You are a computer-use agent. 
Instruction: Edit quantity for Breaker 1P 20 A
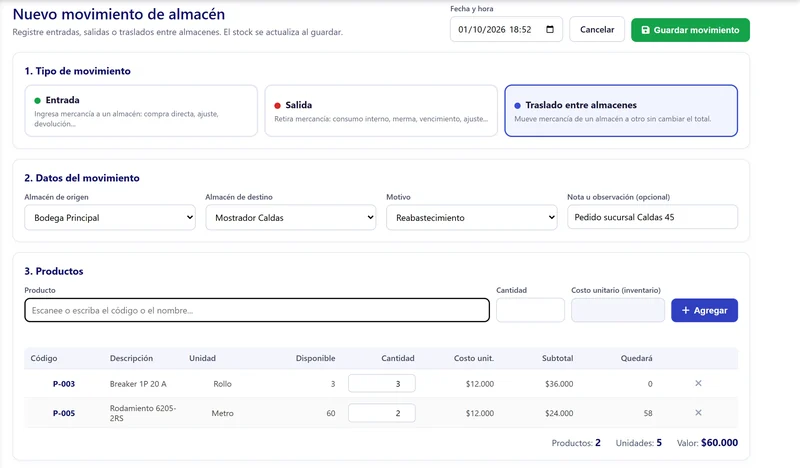[382, 383]
